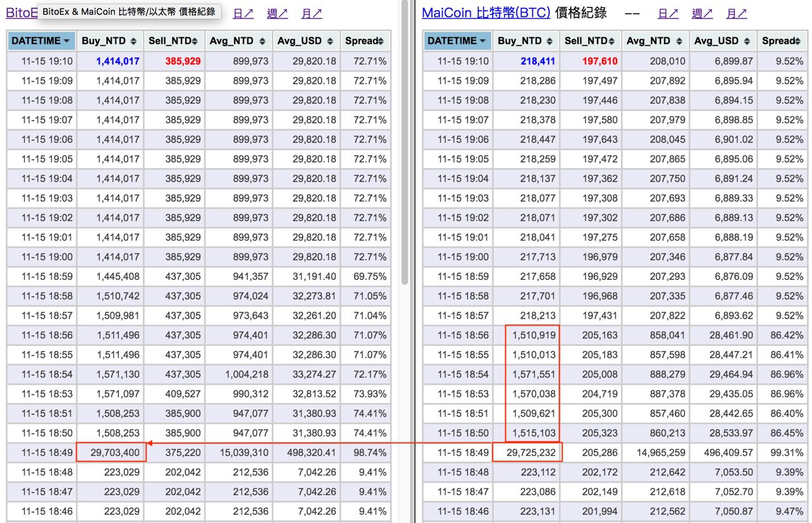Viewport: 812px width, 523px height.
Task: Open the 月 link above BitoEx table
Action: [311, 13]
